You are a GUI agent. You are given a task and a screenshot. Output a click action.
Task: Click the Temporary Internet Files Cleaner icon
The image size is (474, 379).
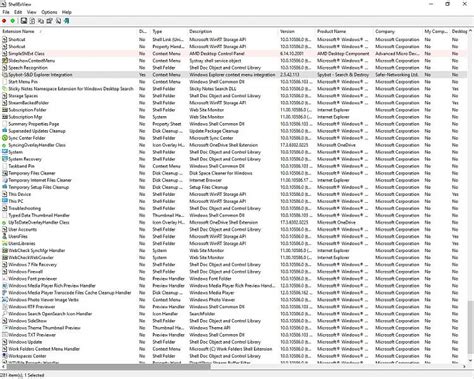pos(5,180)
